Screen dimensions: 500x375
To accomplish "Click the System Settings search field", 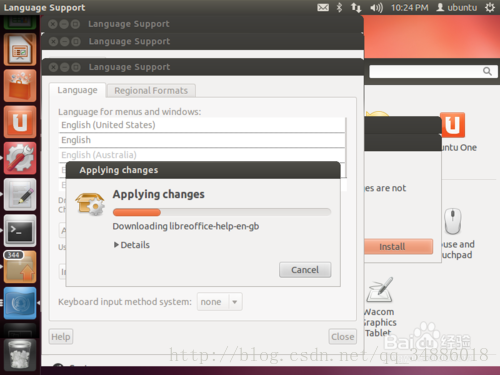I will [433, 71].
